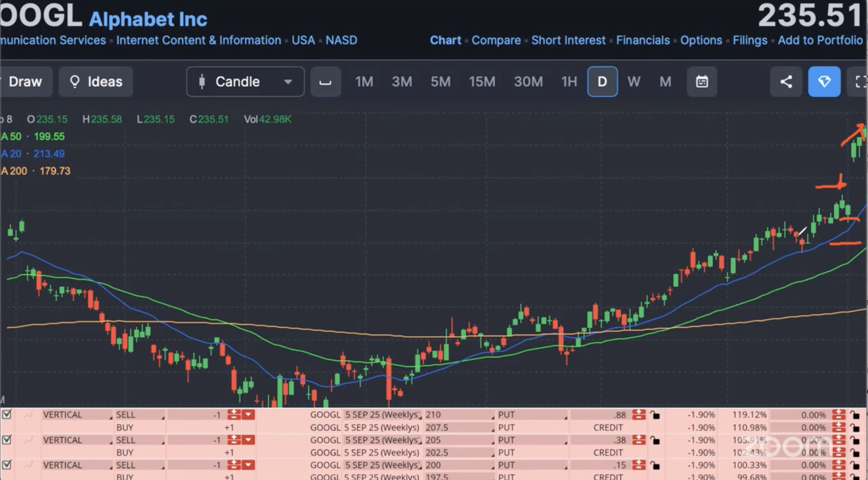
Task: Switch to the 5M timeframe
Action: (441, 82)
